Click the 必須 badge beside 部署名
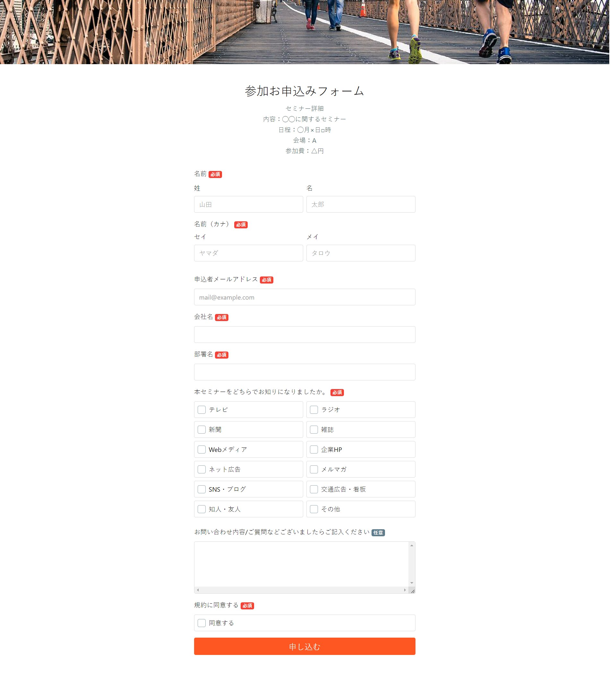The image size is (616, 679). pyautogui.click(x=221, y=355)
